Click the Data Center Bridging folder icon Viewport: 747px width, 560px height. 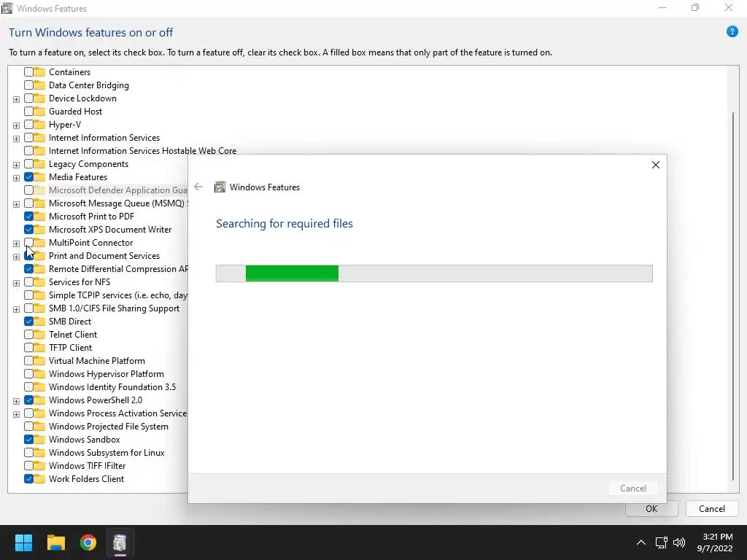click(x=39, y=85)
